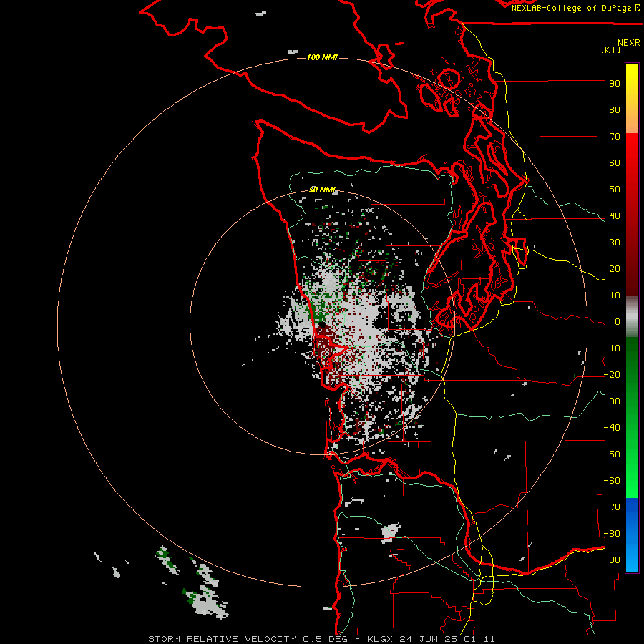Viewport: 644px width, 644px height.
Task: Click the 50 value on the velocity scale
Action: coord(615,190)
